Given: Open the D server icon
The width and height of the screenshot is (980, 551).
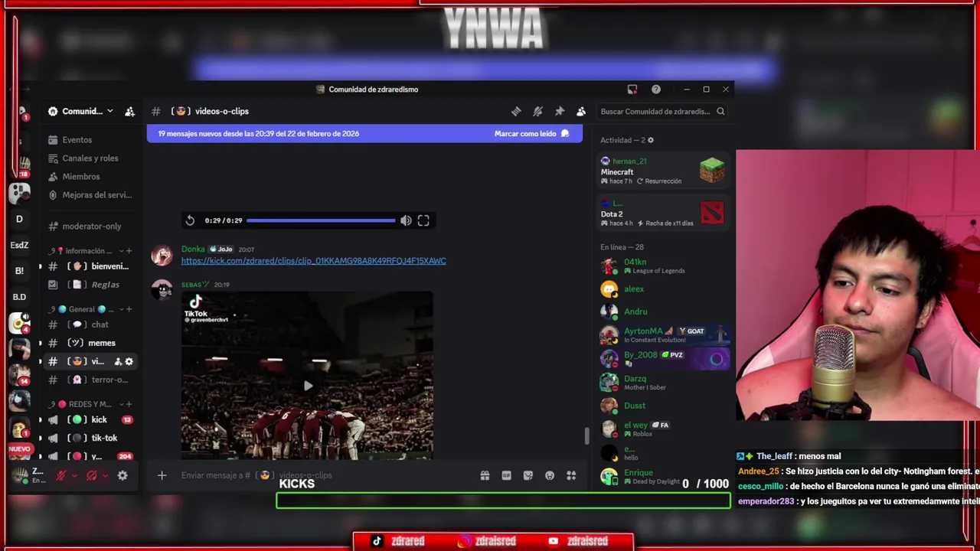Looking at the screenshot, I should (x=19, y=219).
